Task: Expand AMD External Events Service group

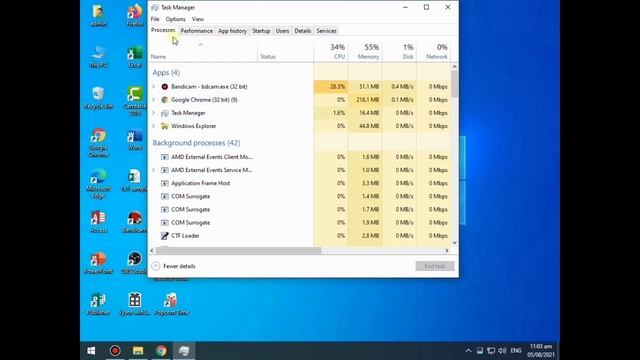Action: coord(153,170)
